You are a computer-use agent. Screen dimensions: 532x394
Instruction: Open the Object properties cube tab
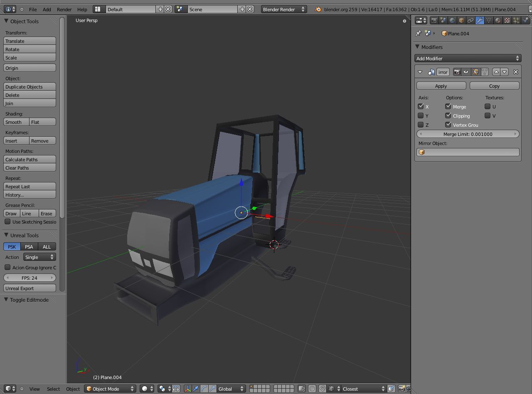pyautogui.click(x=461, y=20)
